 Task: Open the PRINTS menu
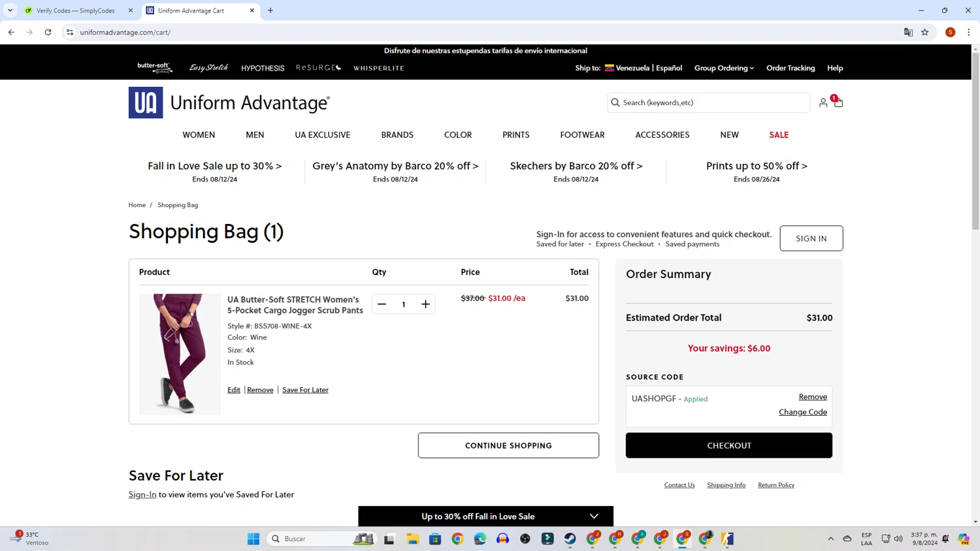coord(516,135)
